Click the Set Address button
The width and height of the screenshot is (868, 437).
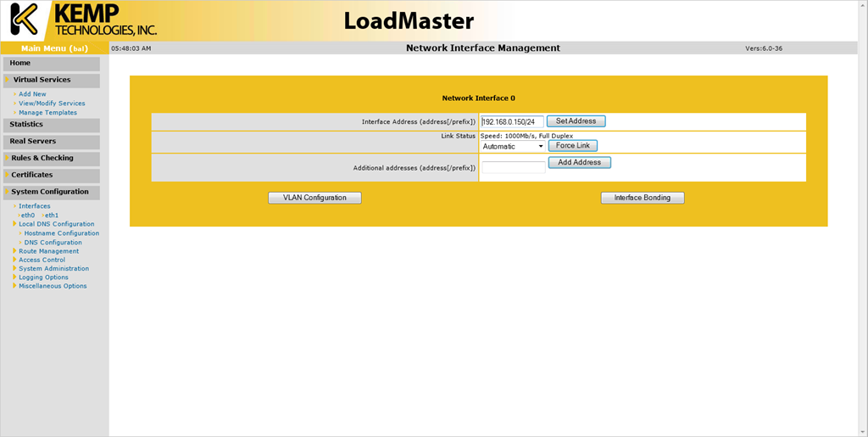click(576, 121)
